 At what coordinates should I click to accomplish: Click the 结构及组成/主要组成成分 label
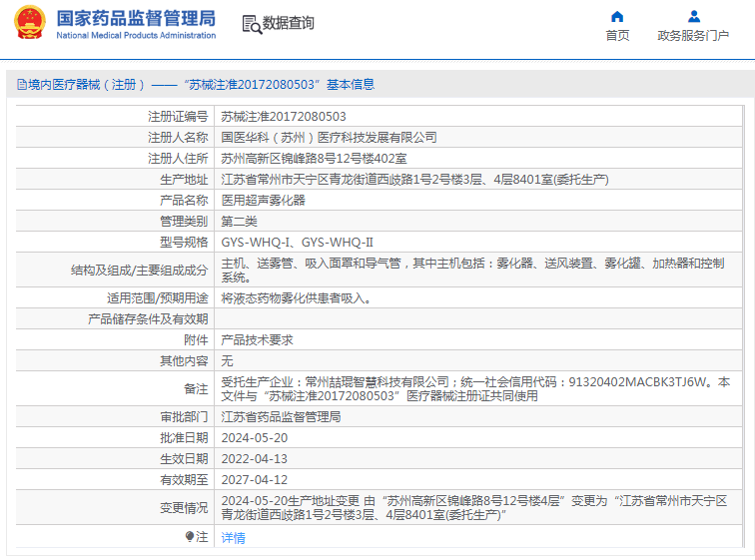click(x=139, y=270)
